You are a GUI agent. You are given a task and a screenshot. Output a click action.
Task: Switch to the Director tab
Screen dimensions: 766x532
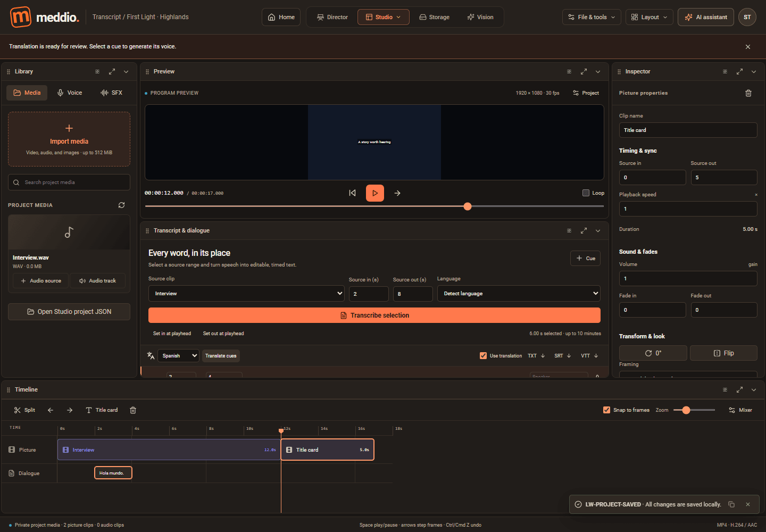pyautogui.click(x=332, y=17)
